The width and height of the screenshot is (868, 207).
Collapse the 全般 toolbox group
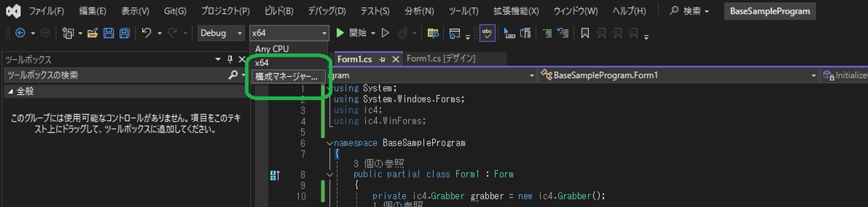10,91
